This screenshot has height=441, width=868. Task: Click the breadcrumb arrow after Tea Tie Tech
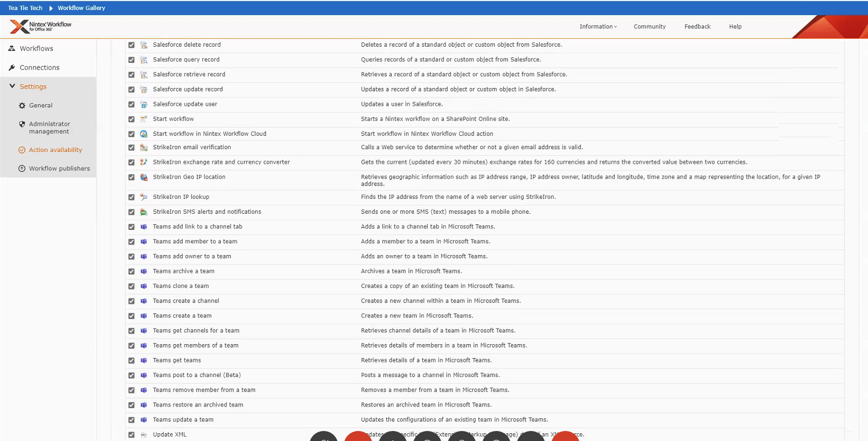[x=51, y=8]
